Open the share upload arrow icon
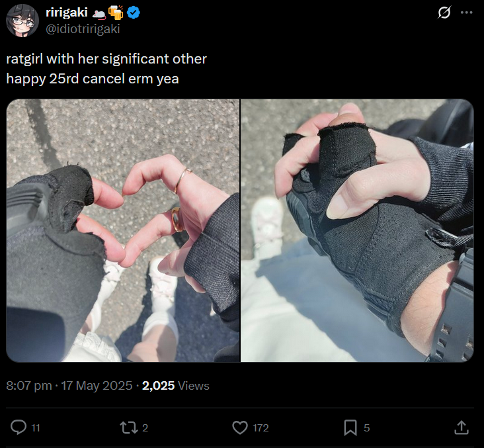The height and width of the screenshot is (448, 484). coord(462,427)
